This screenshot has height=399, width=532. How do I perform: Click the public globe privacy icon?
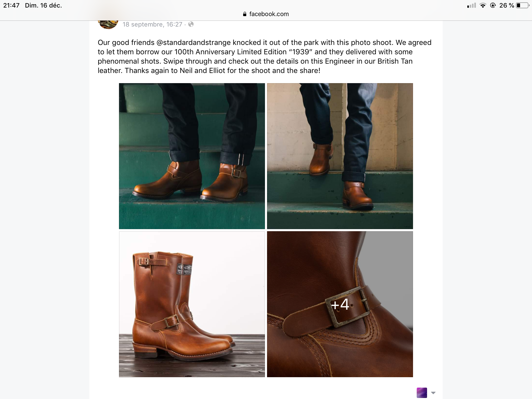191,24
